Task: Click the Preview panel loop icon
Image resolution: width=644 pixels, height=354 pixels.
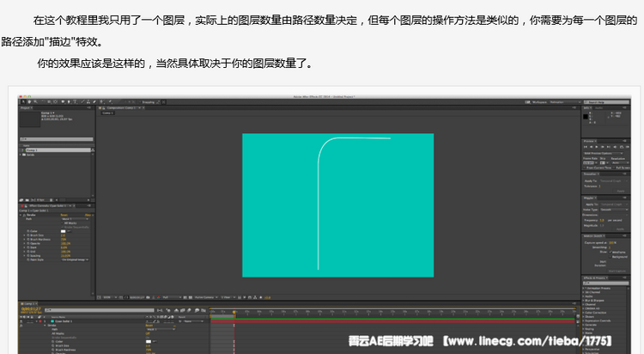Action: [x=622, y=147]
